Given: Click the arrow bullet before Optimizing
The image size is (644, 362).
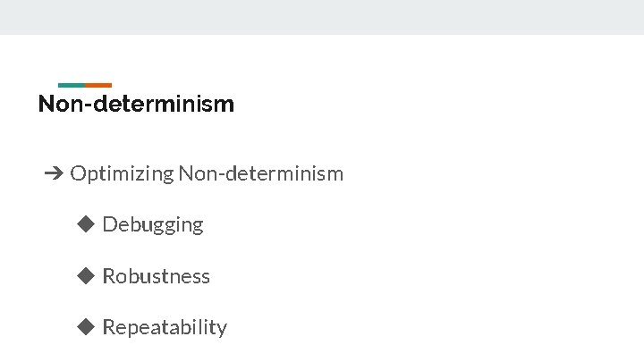Looking at the screenshot, I should tap(52, 173).
